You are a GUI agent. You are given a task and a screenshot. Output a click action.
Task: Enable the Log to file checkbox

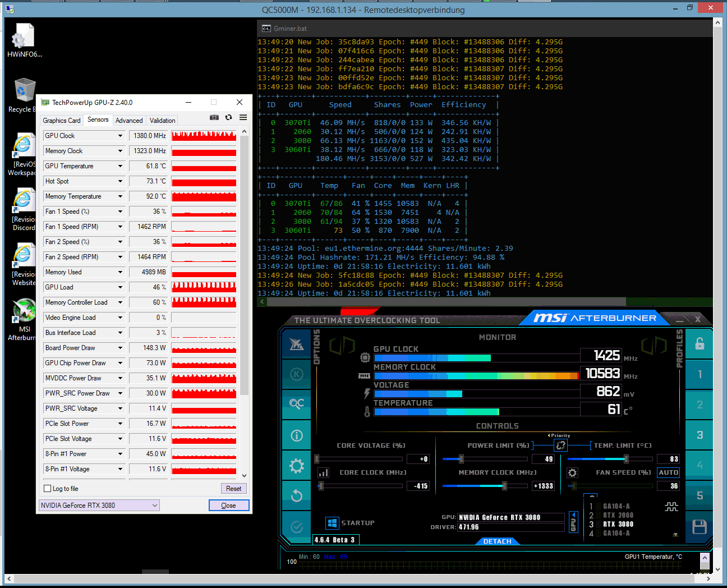click(x=48, y=489)
